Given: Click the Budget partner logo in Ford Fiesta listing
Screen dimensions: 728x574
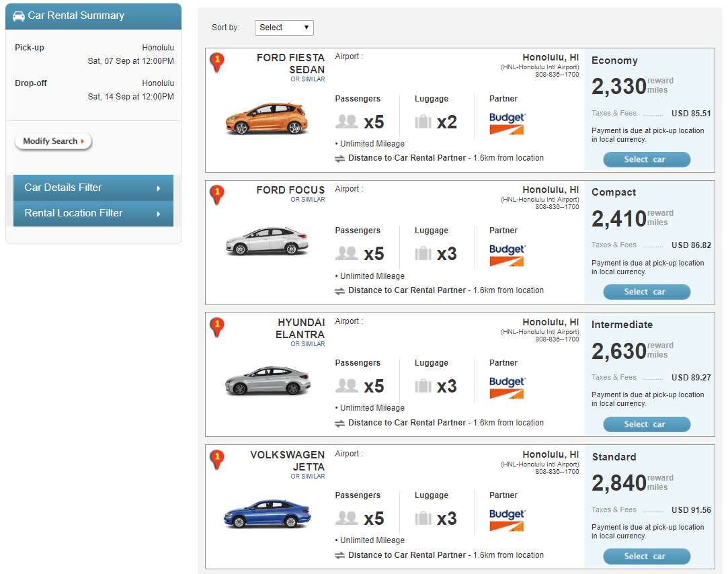Looking at the screenshot, I should tap(507, 123).
